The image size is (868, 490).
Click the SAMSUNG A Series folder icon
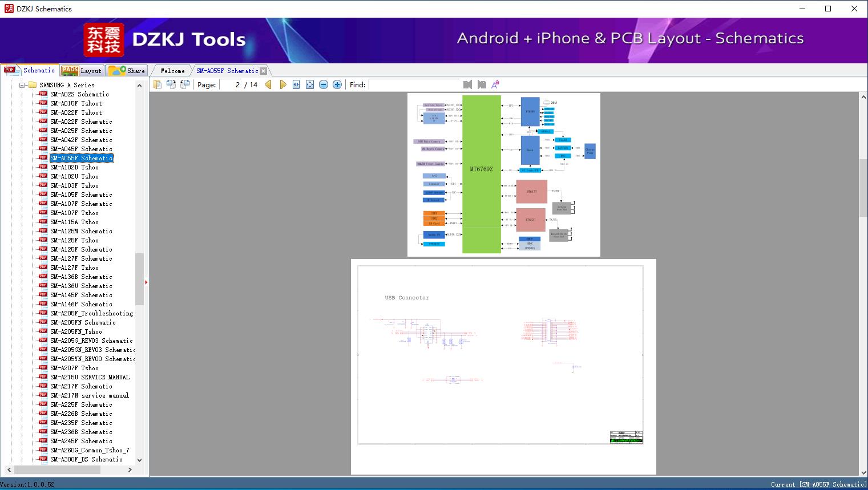33,85
